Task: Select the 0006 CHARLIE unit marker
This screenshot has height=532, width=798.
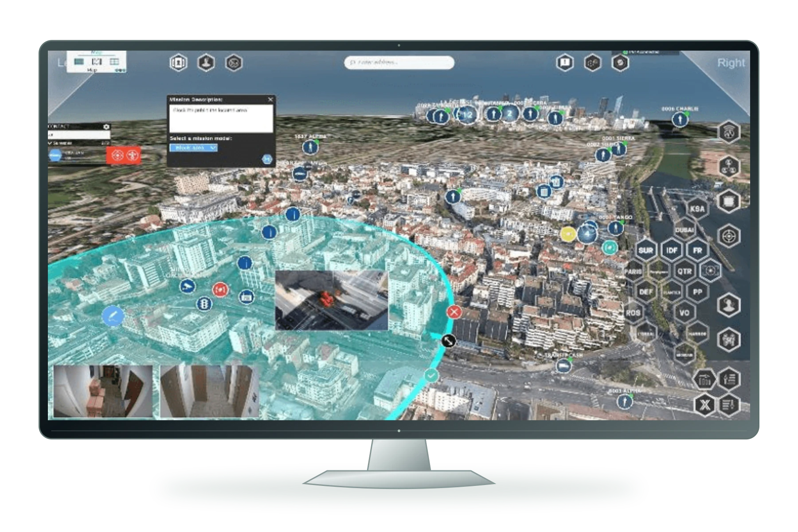Action: coord(679,119)
